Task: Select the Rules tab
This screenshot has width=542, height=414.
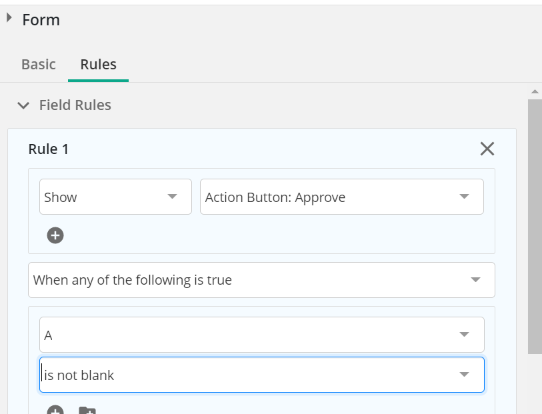Action: click(98, 64)
